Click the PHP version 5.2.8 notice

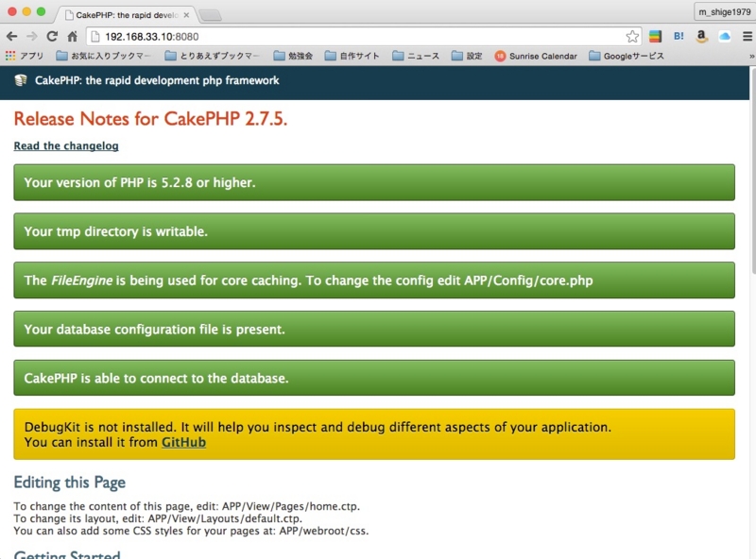(374, 182)
